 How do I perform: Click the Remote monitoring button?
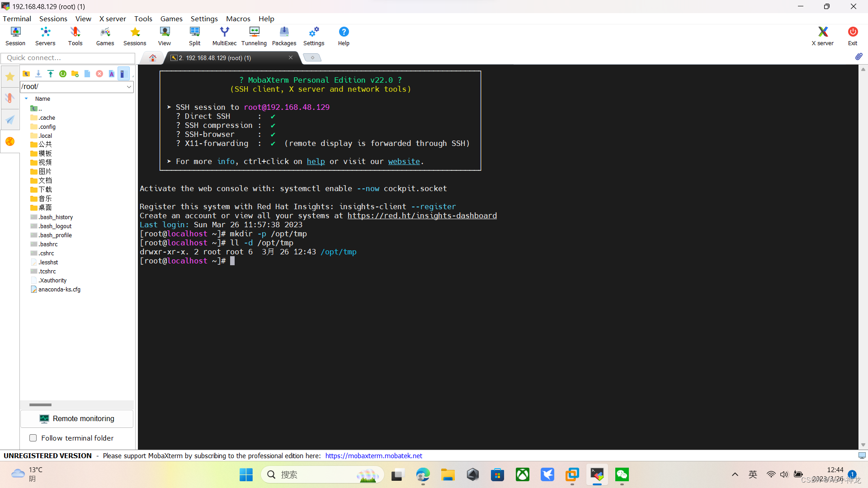[77, 418]
